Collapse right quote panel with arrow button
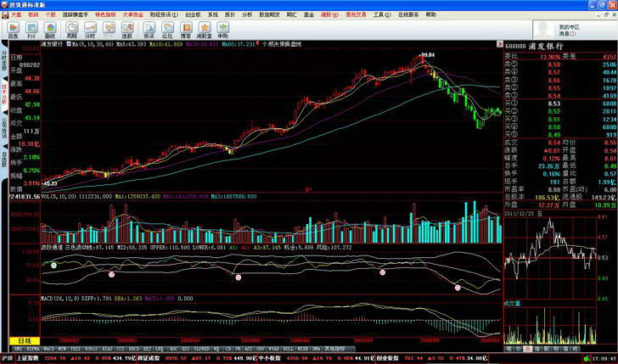Screen dimensions: 618x364 [x=500, y=44]
